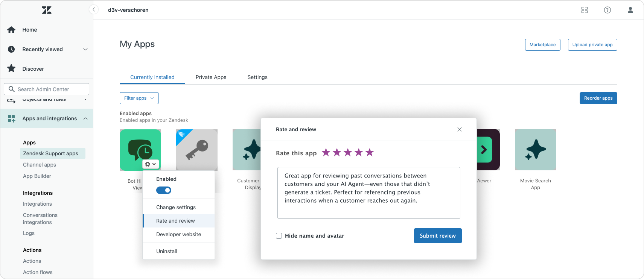
Task: Open Logs in sidebar
Action: point(29,233)
